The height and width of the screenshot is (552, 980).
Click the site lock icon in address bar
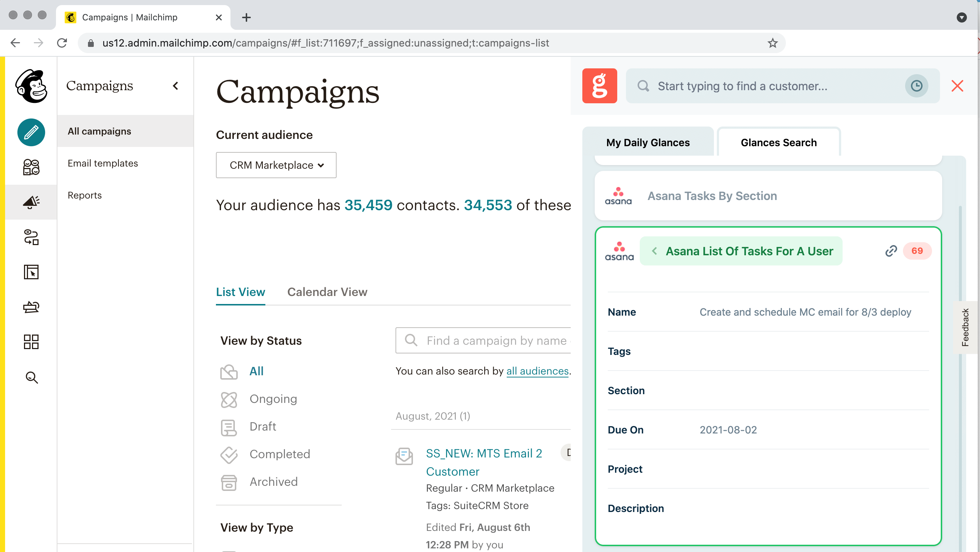point(91,43)
